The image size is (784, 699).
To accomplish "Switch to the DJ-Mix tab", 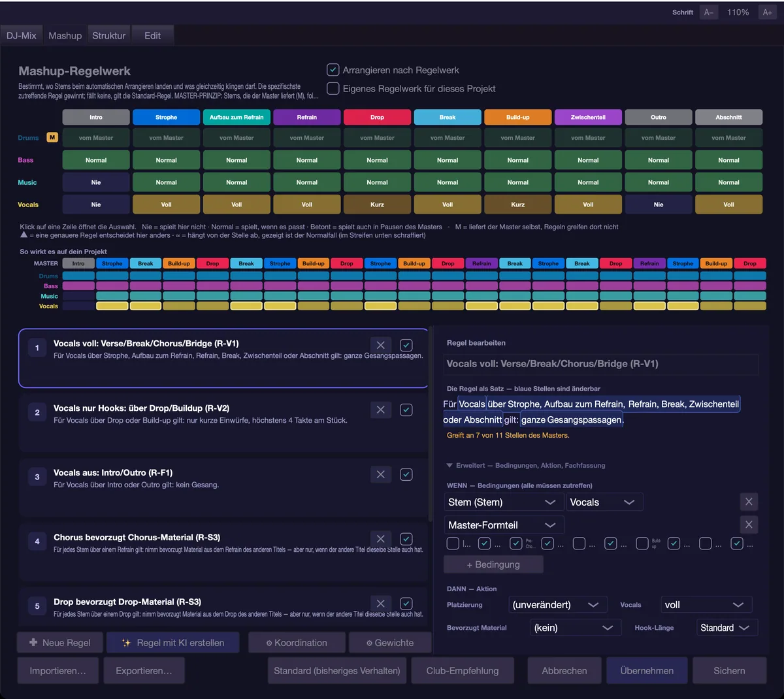I will [x=22, y=36].
